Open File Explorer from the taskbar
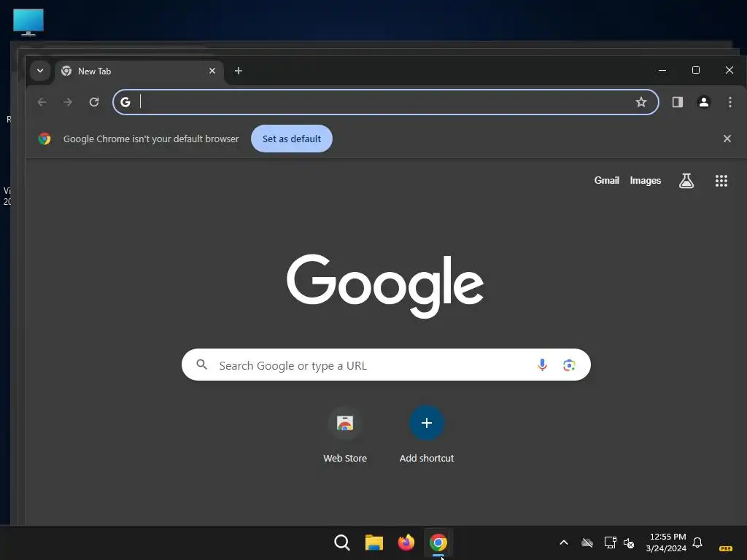The width and height of the screenshot is (747, 560). [x=374, y=542]
